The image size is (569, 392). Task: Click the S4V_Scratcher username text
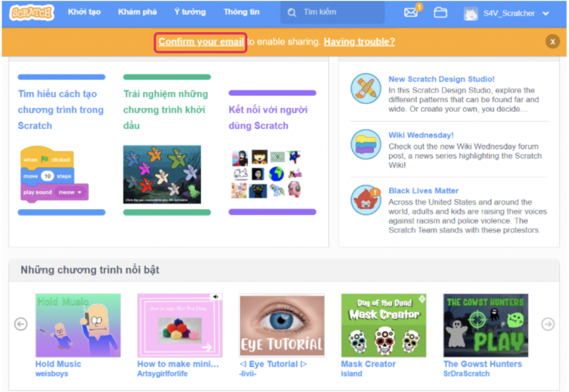click(509, 14)
